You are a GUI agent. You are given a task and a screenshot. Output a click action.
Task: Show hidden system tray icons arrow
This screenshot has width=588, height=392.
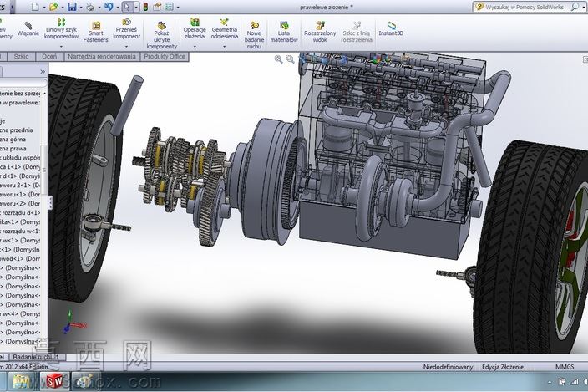point(550,382)
